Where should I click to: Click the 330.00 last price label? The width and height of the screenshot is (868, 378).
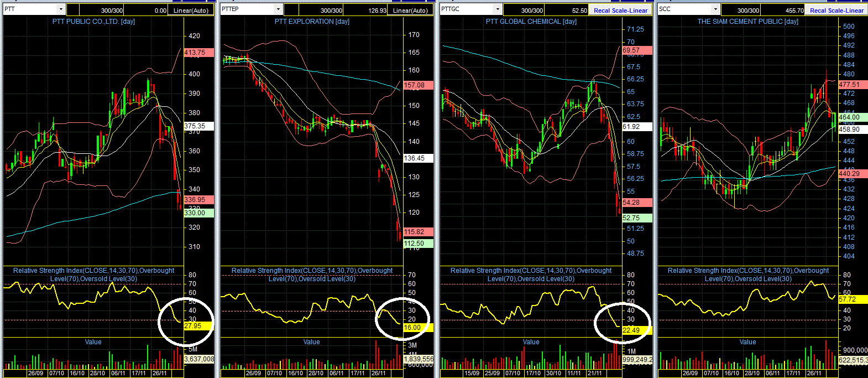tap(199, 213)
